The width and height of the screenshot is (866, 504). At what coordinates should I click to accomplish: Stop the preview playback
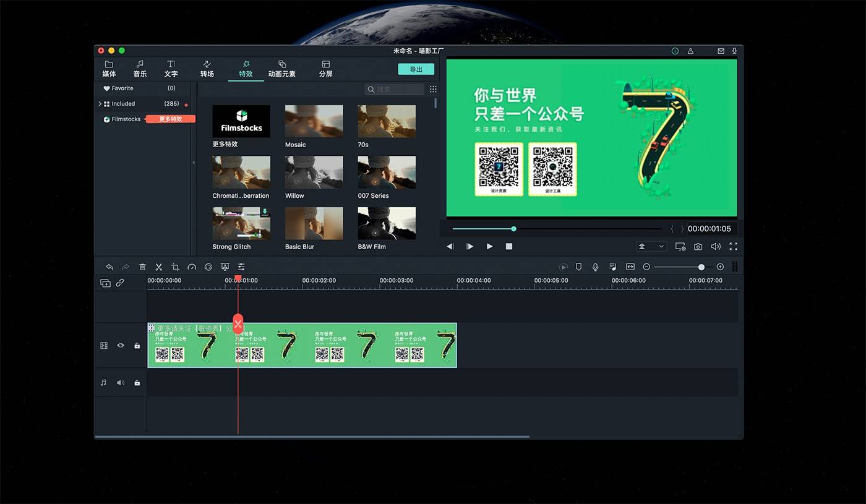509,246
